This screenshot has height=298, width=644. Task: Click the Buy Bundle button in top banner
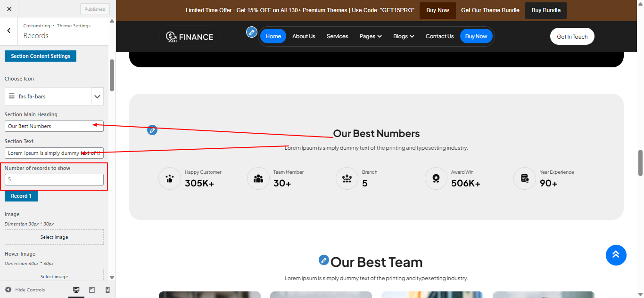[545, 10]
